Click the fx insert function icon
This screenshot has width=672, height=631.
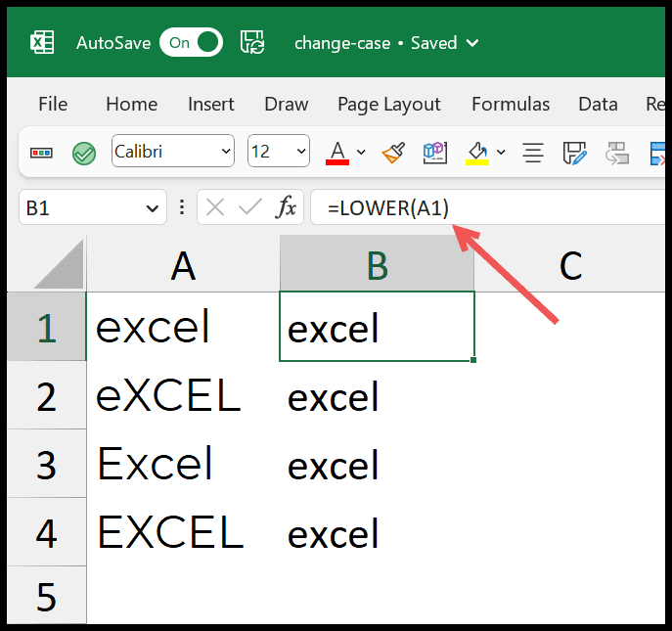point(287,207)
